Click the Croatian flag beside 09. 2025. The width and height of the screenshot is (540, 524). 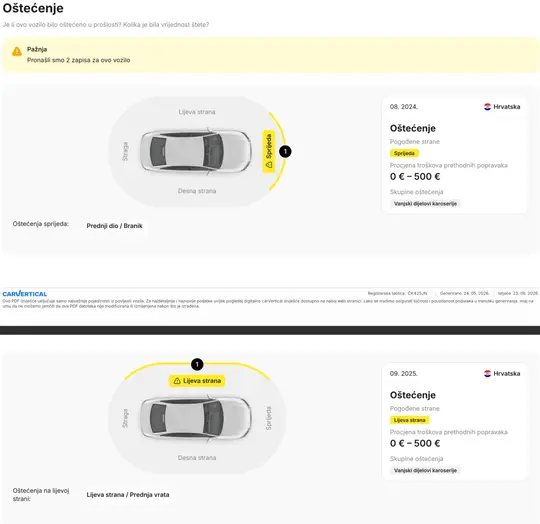pos(487,374)
